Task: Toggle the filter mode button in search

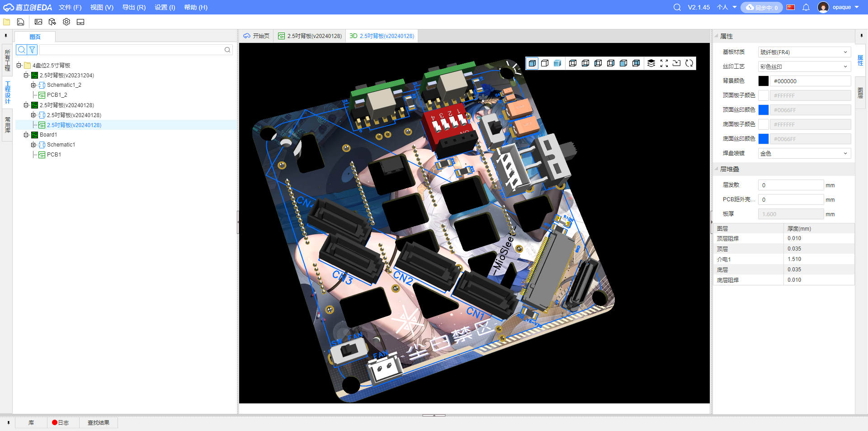Action: pyautogui.click(x=32, y=50)
